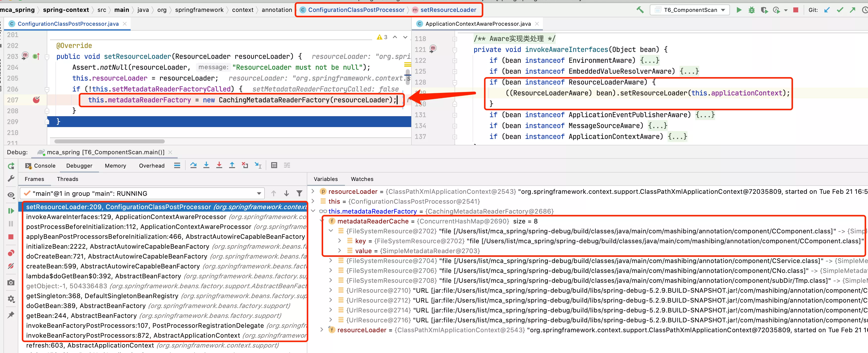Resume program in debug sidebar
This screenshot has width=868, height=353.
[11, 211]
